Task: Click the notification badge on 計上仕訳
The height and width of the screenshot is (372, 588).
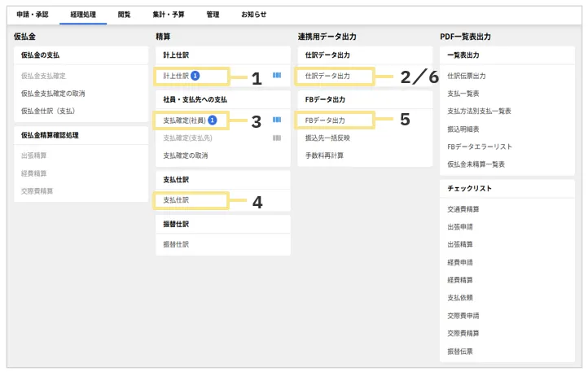Action: coord(195,76)
